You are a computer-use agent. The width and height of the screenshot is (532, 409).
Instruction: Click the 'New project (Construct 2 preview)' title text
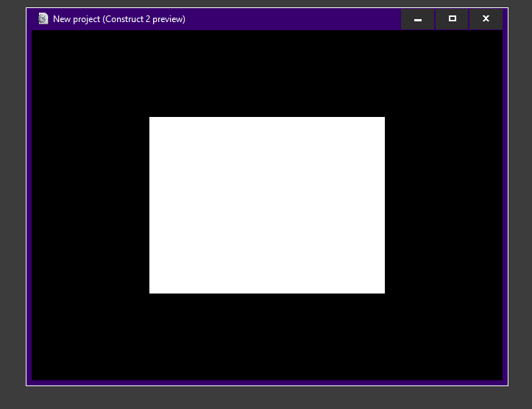(x=119, y=19)
